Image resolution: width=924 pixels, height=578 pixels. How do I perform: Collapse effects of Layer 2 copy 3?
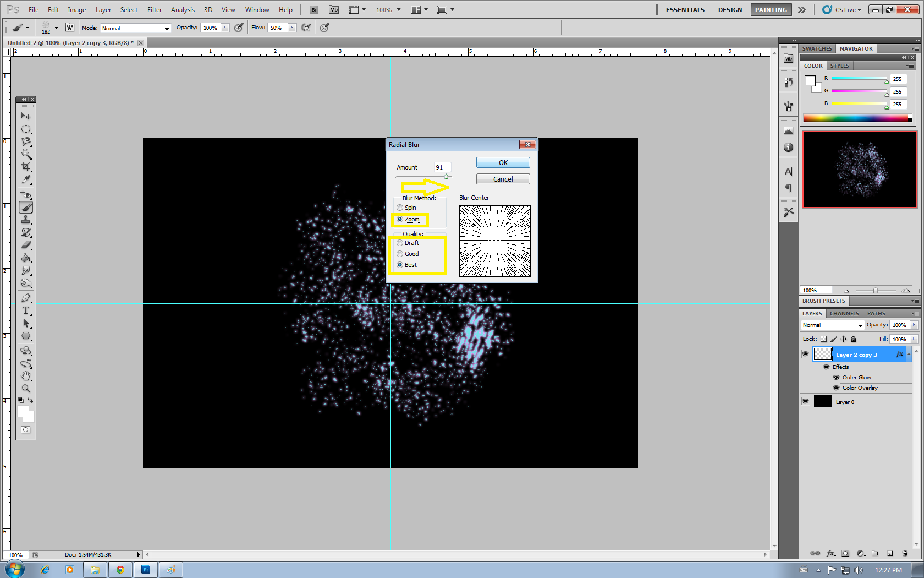click(909, 354)
